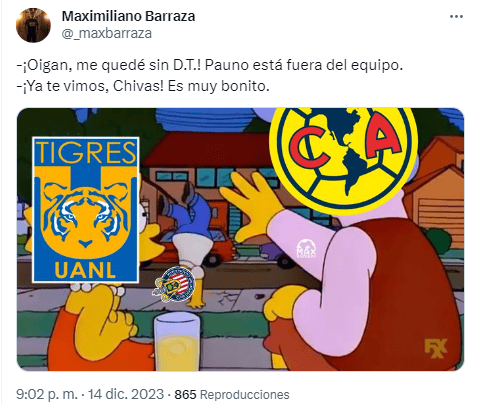
Task: Click the 14 dic. 2023 date
Action: coord(126,394)
